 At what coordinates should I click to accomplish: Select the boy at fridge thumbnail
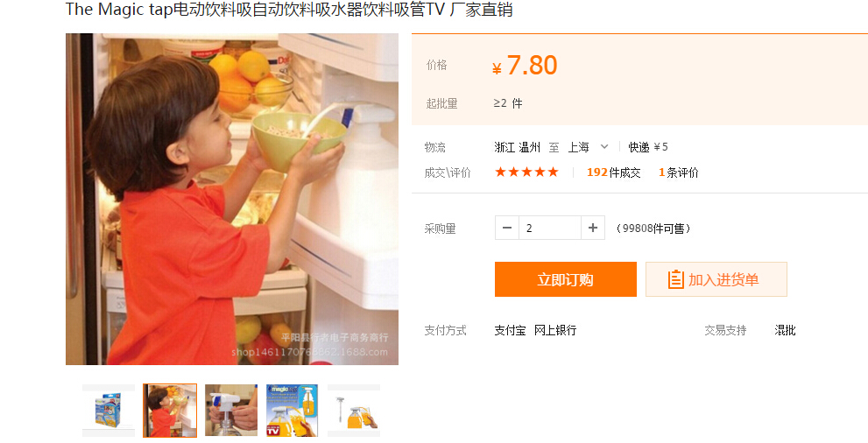click(x=170, y=411)
